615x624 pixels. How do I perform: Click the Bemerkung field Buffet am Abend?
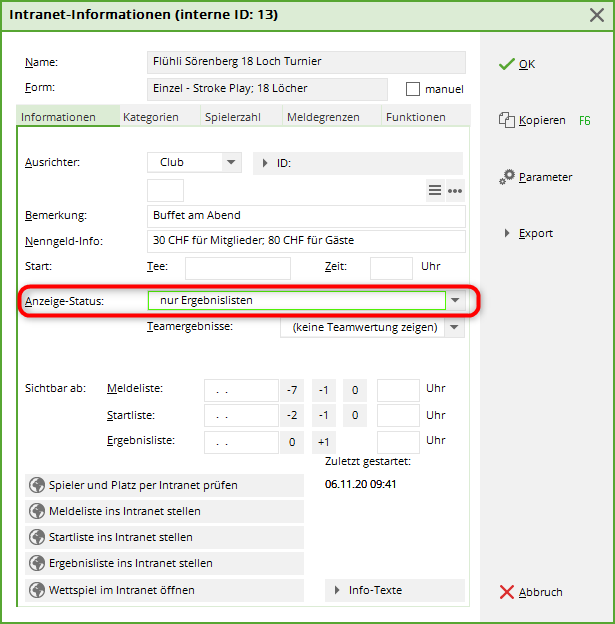(306, 216)
